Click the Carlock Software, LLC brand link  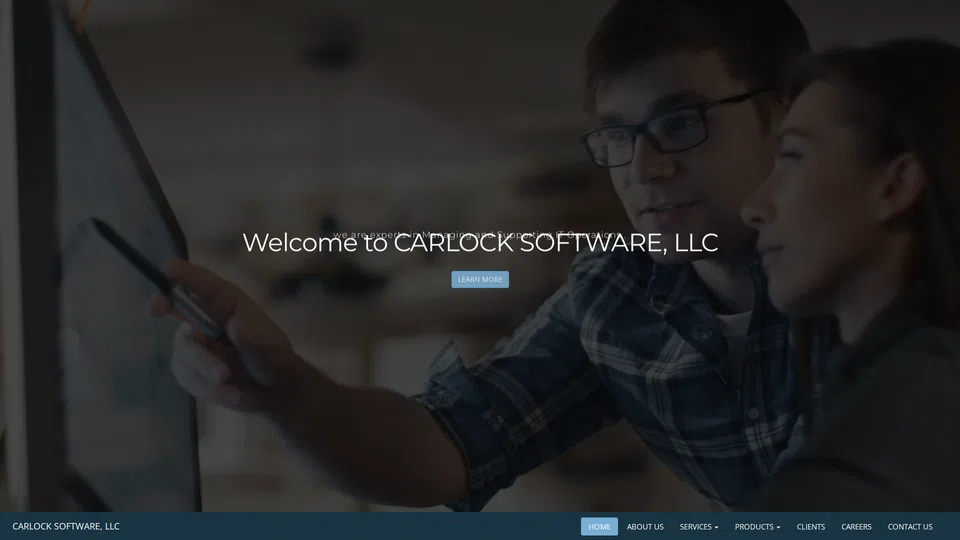click(66, 526)
